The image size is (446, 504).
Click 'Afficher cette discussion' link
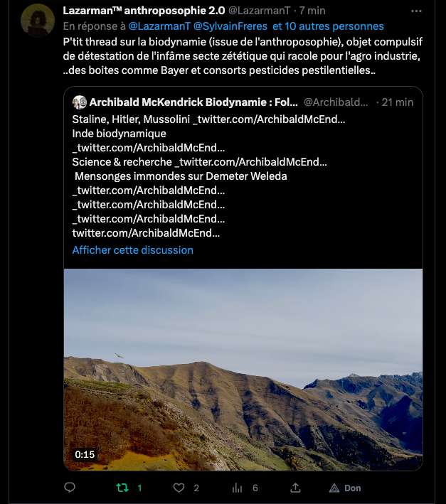click(x=133, y=250)
